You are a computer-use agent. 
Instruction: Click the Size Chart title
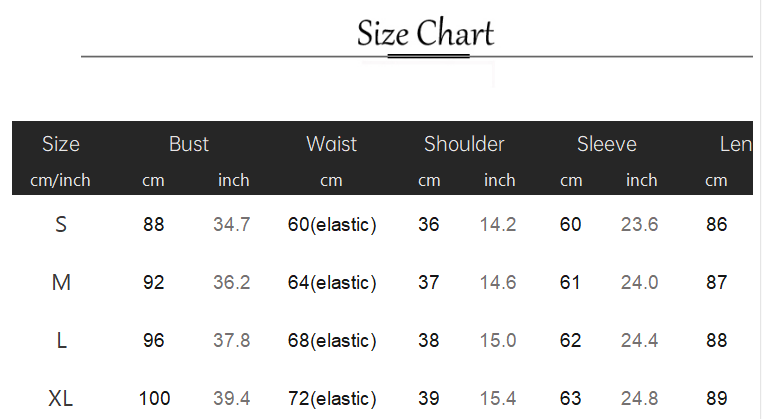[425, 34]
